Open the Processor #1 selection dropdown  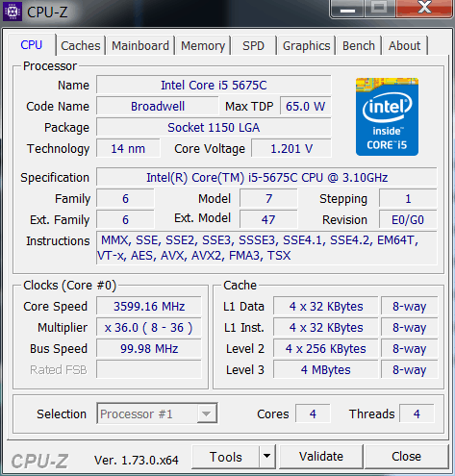click(x=157, y=413)
